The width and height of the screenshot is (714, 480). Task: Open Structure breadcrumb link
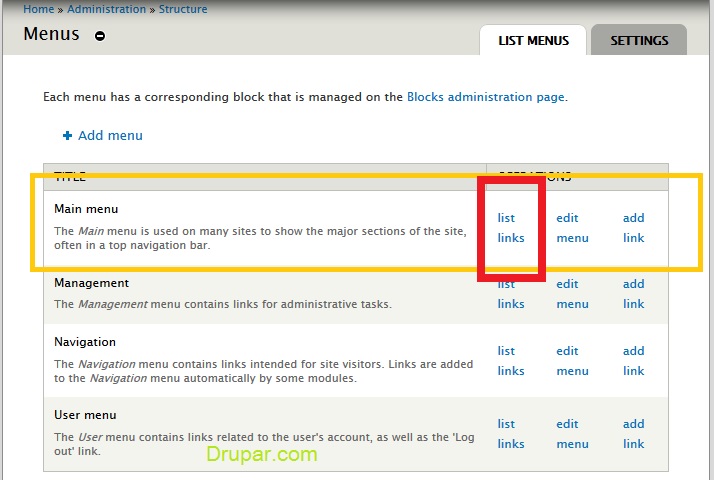coord(182,9)
